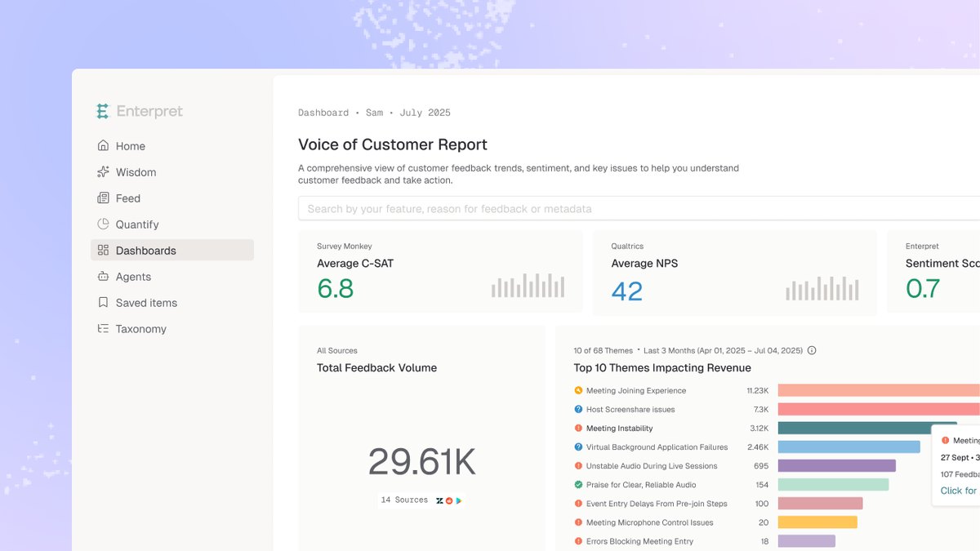Open Quantify via its pie-chart icon

pyautogui.click(x=103, y=224)
